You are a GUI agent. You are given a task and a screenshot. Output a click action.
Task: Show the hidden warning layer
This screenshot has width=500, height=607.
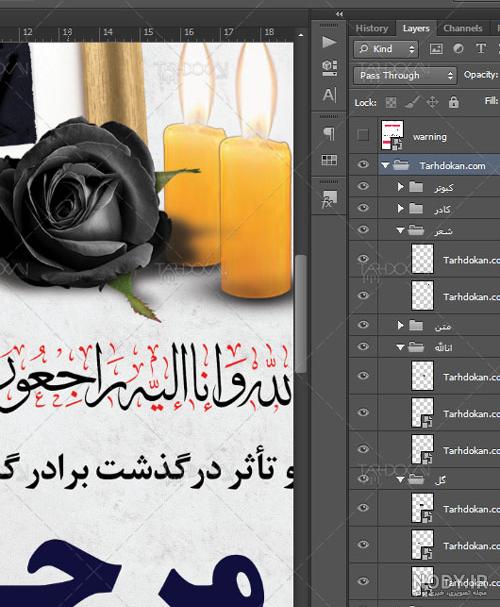click(x=363, y=135)
